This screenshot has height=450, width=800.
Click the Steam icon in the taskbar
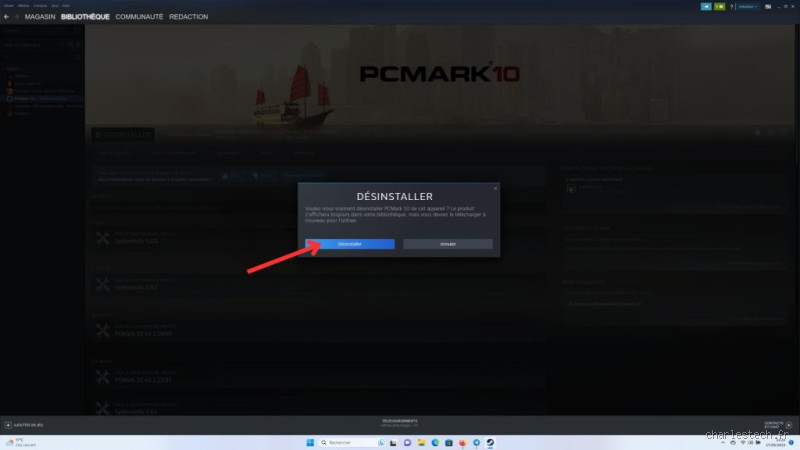point(490,442)
